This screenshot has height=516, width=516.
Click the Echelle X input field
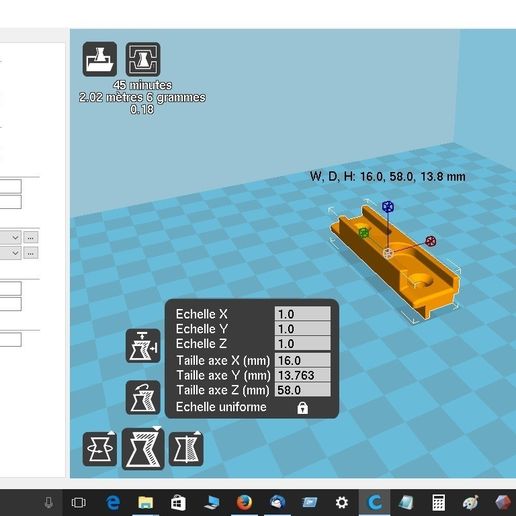tap(302, 314)
